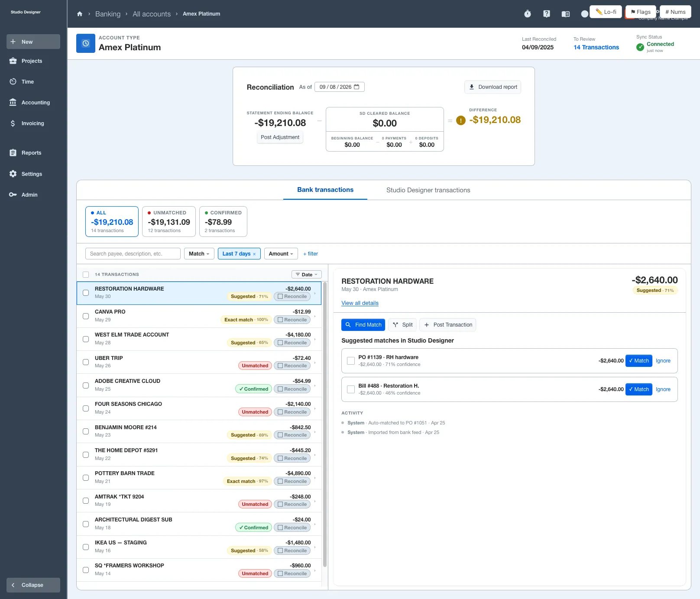
Task: Open the Amount filter dropdown
Action: pyautogui.click(x=281, y=254)
